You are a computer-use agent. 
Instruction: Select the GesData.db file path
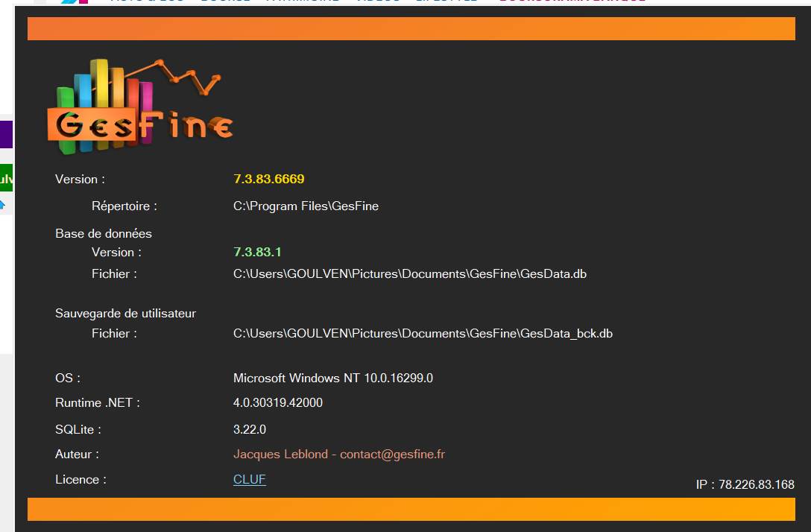tap(410, 273)
